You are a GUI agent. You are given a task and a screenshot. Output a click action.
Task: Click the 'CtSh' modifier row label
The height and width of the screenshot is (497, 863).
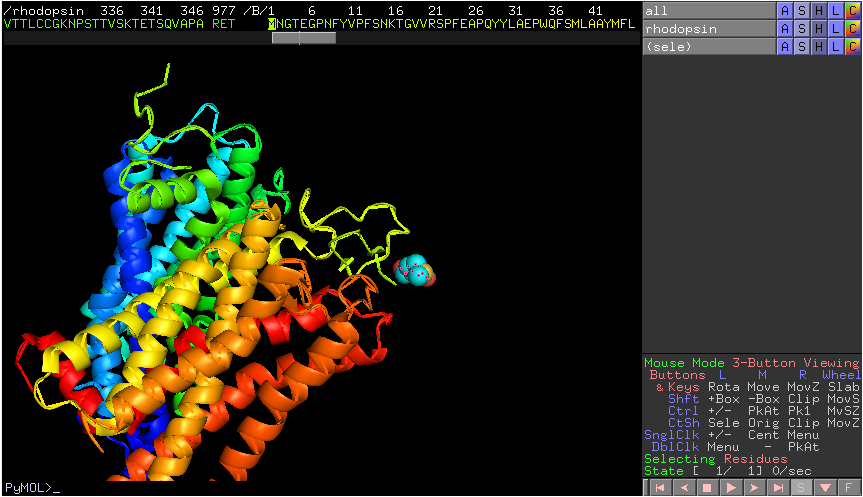[684, 423]
